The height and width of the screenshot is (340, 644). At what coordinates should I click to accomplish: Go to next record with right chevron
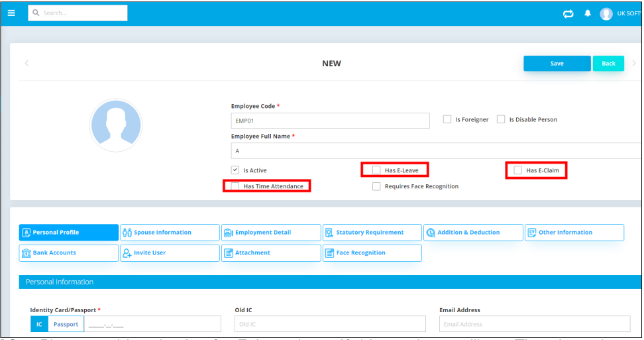tap(633, 63)
